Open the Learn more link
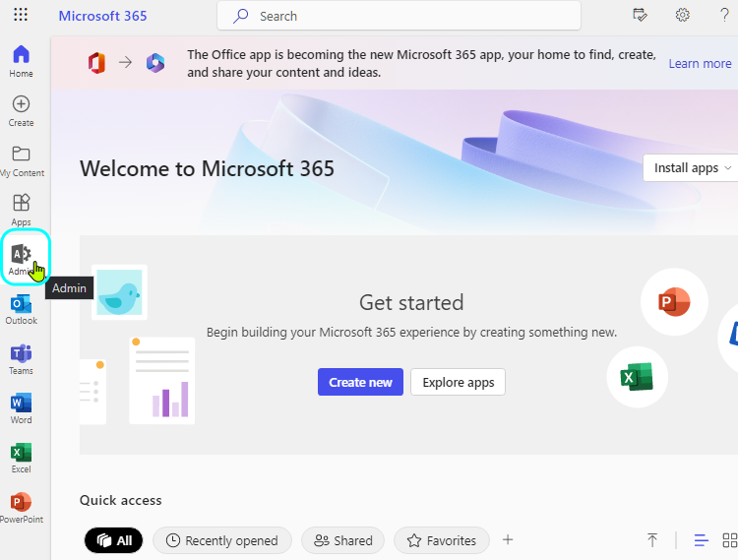The image size is (738, 560). tap(700, 64)
